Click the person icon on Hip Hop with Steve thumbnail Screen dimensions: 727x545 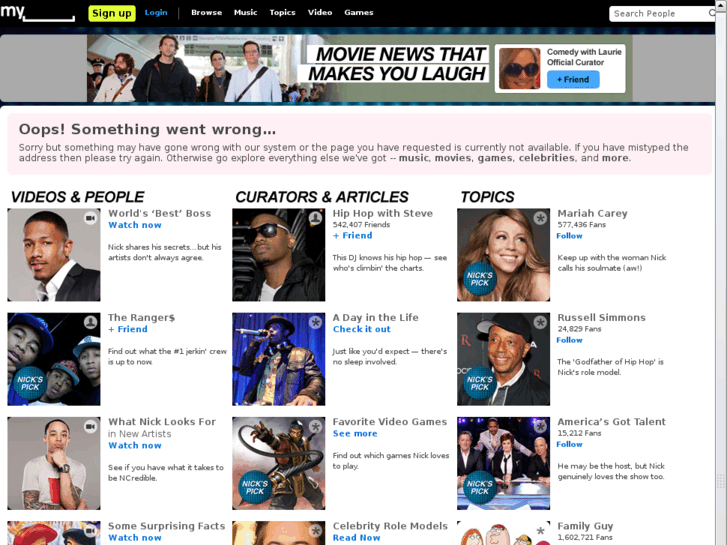pyautogui.click(x=315, y=218)
